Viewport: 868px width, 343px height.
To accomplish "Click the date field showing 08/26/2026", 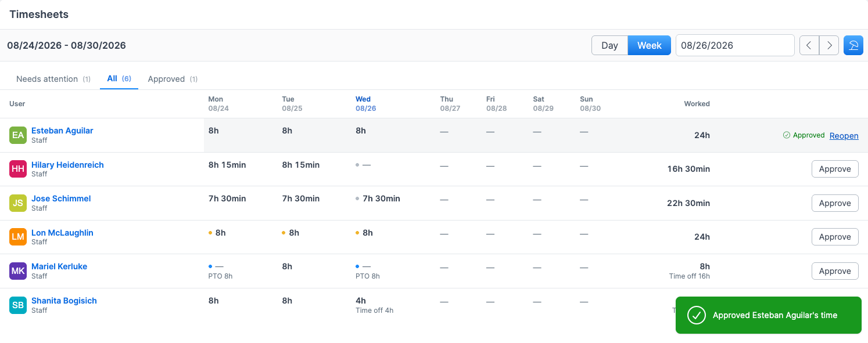I will [x=735, y=45].
